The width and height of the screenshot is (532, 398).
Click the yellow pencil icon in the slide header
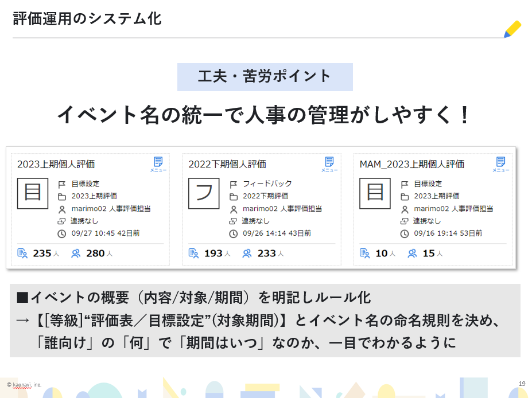[512, 29]
